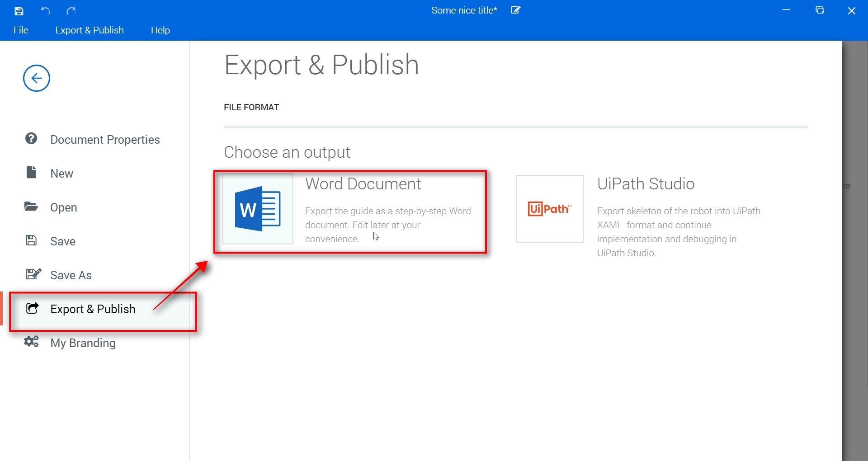Open My Branding in the sidebar

[83, 343]
